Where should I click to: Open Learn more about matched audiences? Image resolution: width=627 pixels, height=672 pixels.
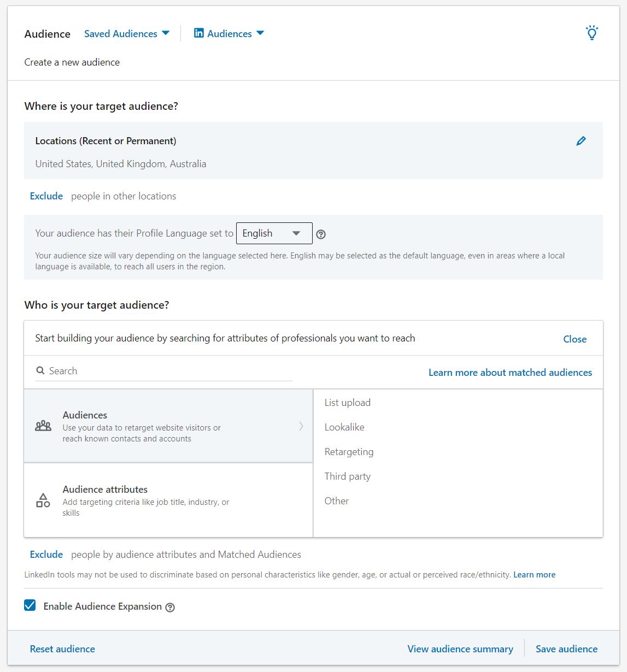[510, 372]
